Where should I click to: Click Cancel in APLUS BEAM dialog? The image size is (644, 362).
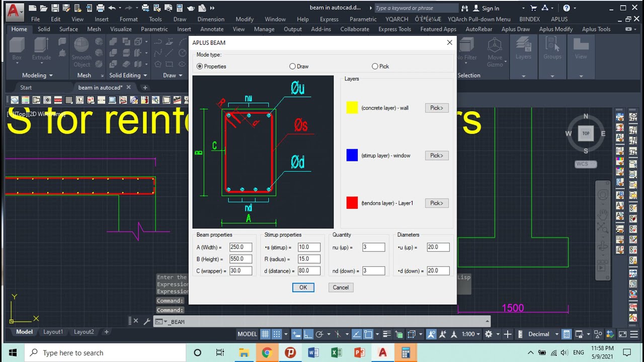point(341,288)
